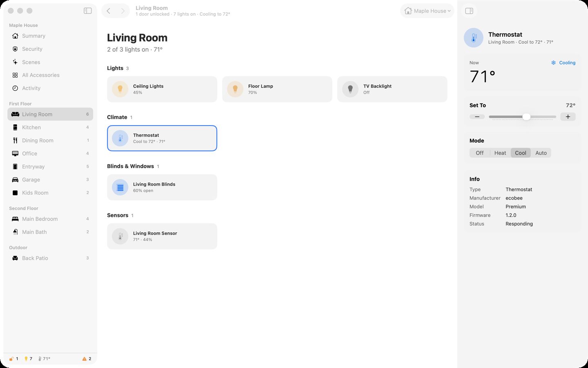The height and width of the screenshot is (368, 588).
Task: Open the Maple House home selector dropdown
Action: 427,11
